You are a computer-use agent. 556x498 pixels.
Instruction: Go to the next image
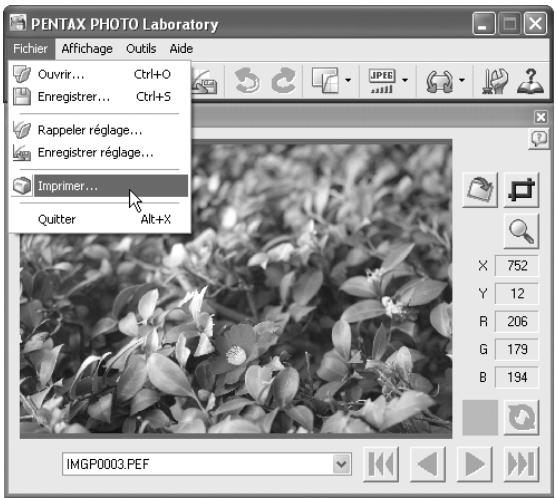(x=474, y=464)
